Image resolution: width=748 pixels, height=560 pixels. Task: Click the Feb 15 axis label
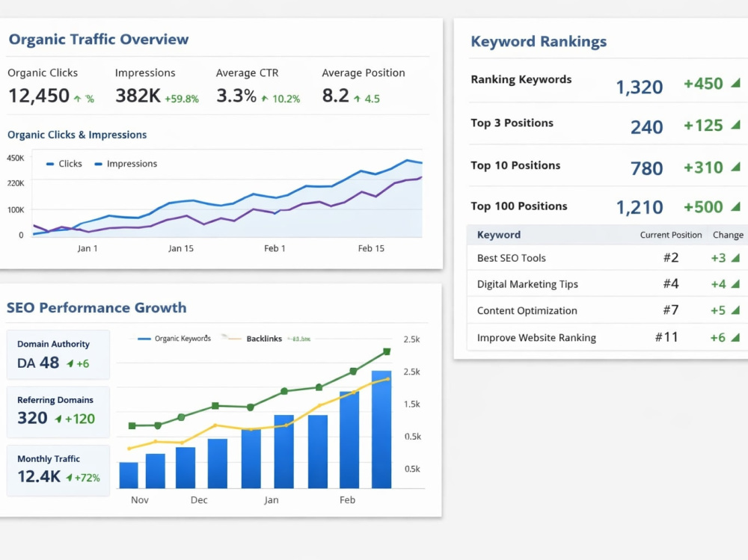coord(371,248)
